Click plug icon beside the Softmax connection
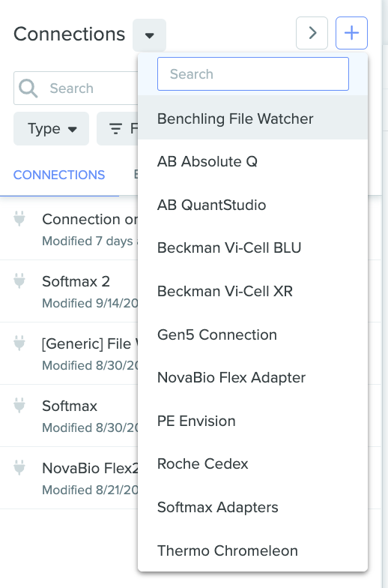 [x=19, y=405]
